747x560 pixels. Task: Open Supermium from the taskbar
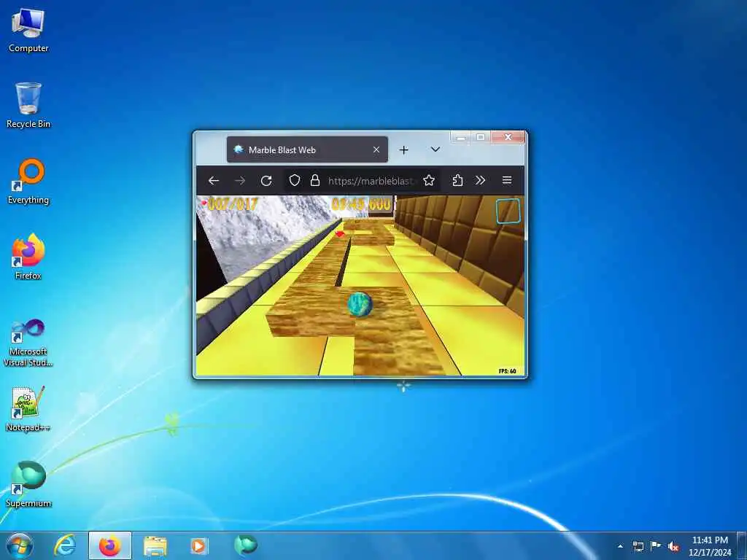pyautogui.click(x=245, y=545)
